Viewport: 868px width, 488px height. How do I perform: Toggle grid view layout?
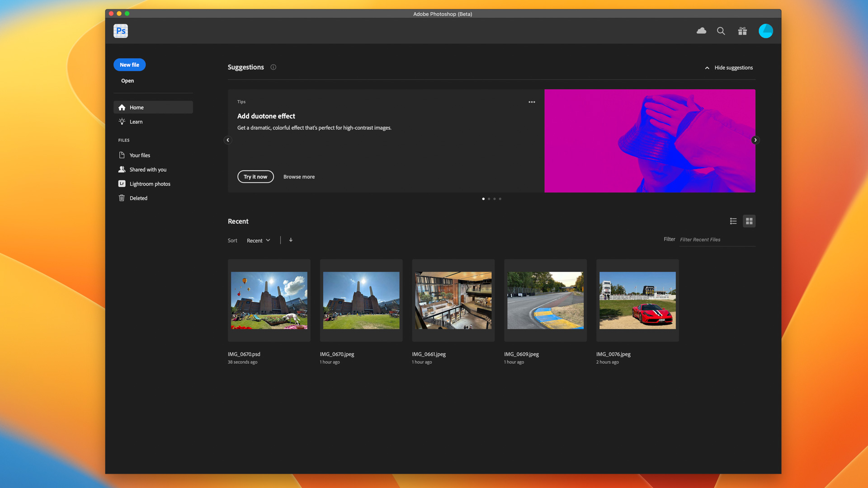pyautogui.click(x=750, y=221)
